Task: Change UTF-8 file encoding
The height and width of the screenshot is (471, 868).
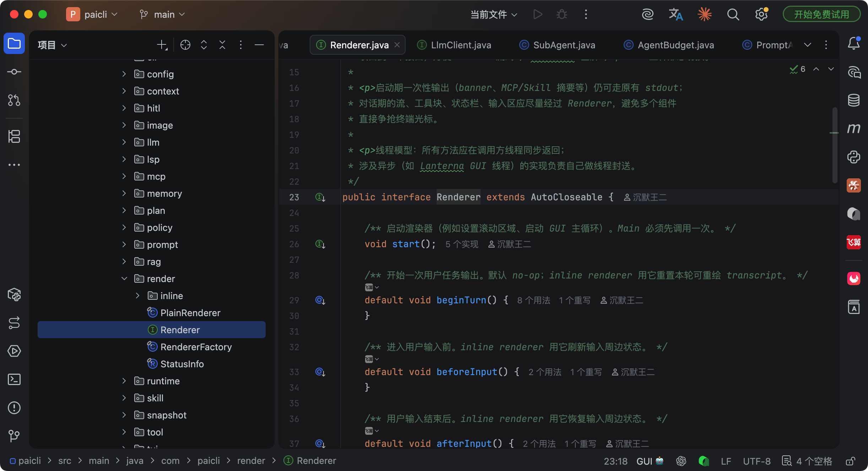Action: tap(757, 461)
